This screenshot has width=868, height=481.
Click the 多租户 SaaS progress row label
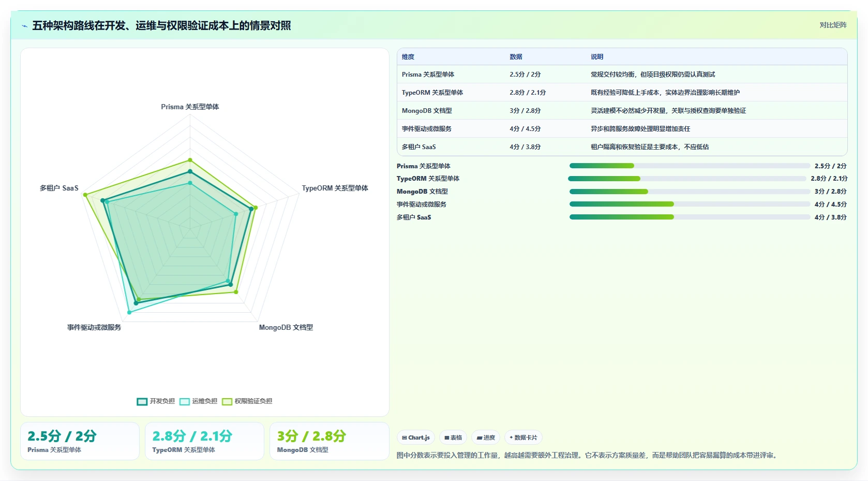click(x=414, y=217)
